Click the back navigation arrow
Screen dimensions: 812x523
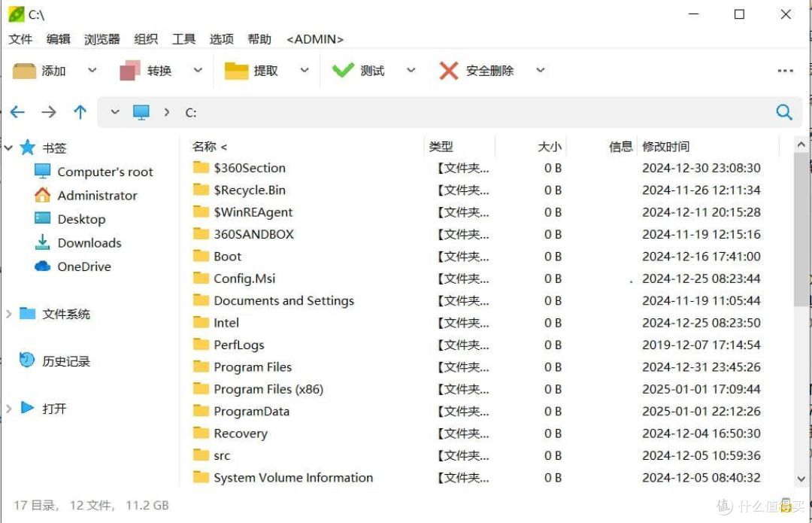[x=17, y=111]
